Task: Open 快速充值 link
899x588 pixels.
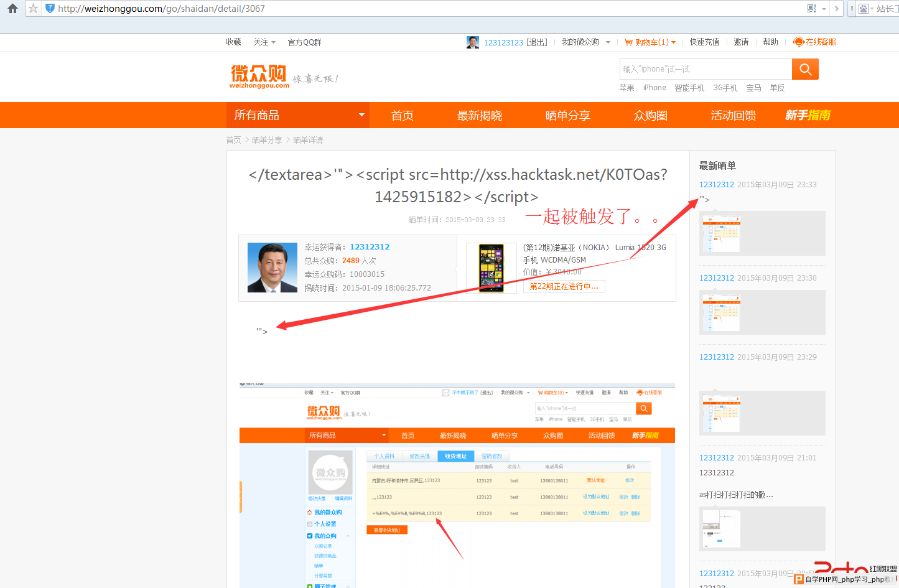Action: (704, 42)
